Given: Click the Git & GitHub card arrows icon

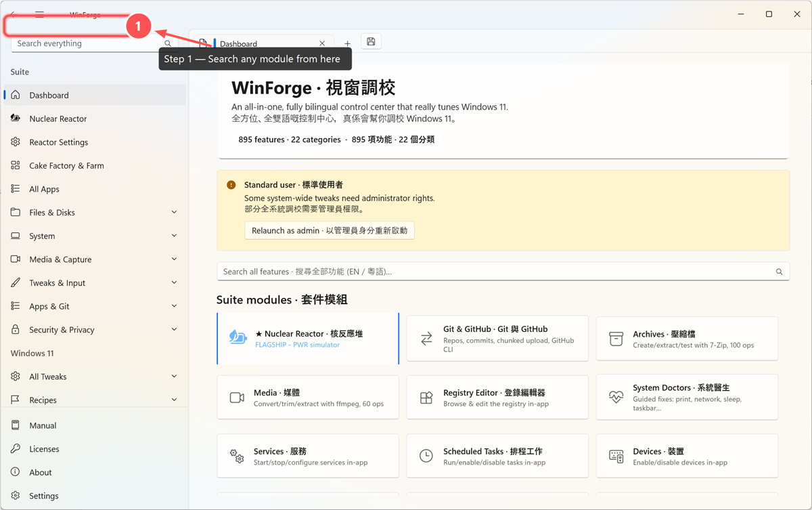Looking at the screenshot, I should [426, 339].
